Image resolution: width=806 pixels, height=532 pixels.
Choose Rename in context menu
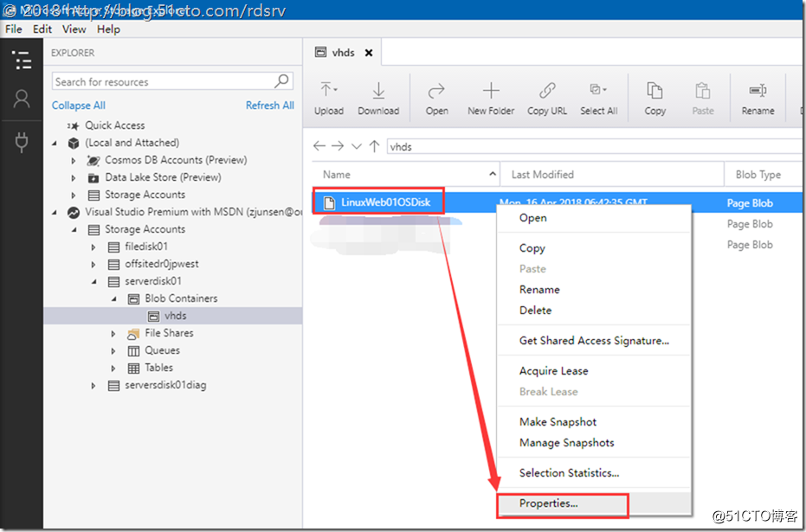click(x=594, y=290)
